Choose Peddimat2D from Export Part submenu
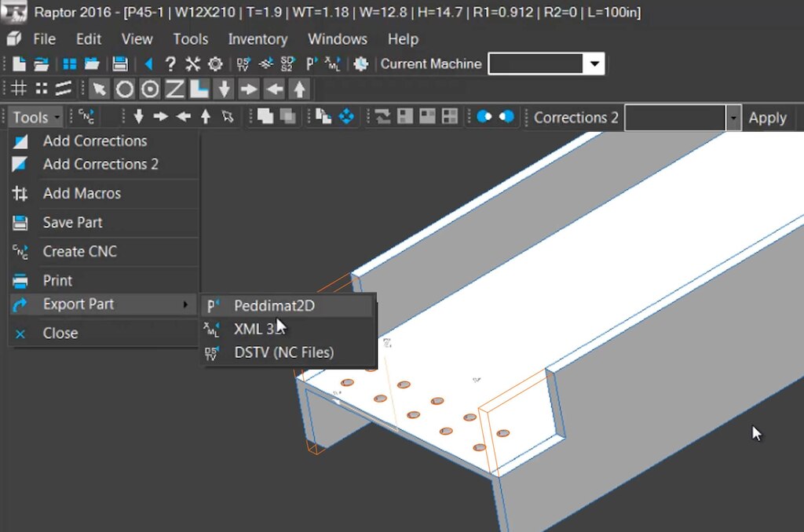 (274, 305)
